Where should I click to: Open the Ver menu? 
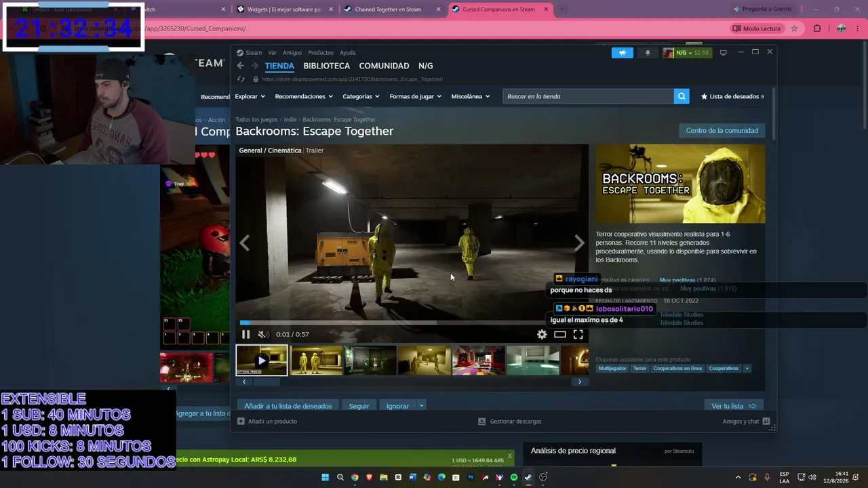click(272, 52)
